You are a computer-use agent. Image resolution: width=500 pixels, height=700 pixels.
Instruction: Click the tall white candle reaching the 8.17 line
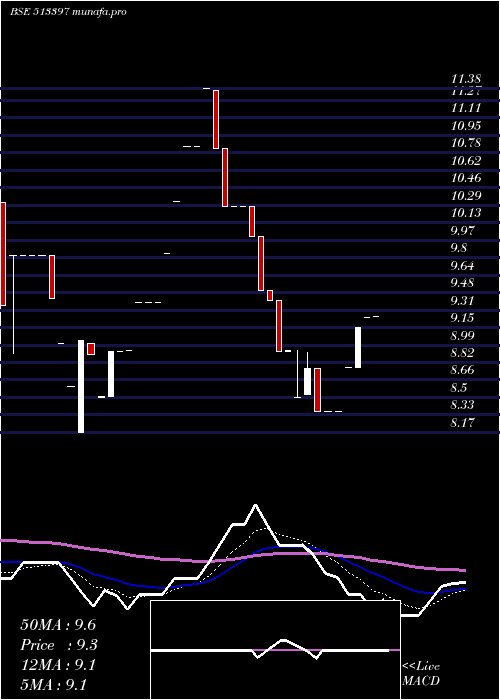pyautogui.click(x=81, y=386)
